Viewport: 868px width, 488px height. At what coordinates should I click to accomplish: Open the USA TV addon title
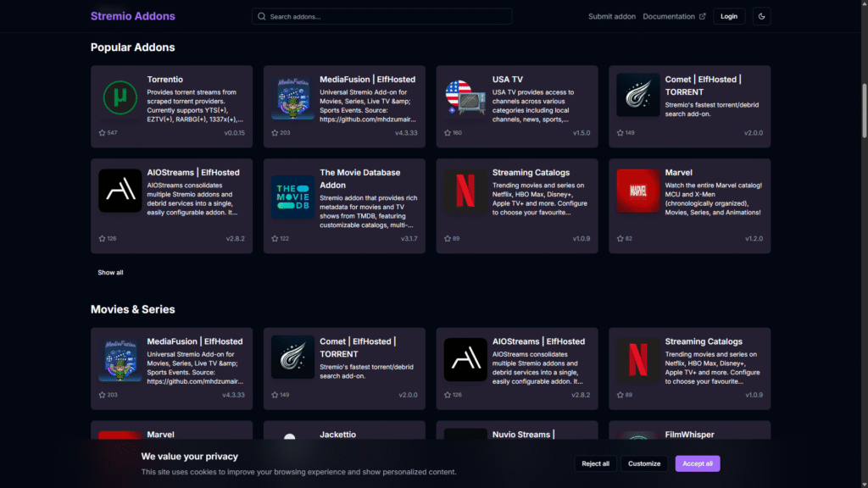[x=508, y=80]
